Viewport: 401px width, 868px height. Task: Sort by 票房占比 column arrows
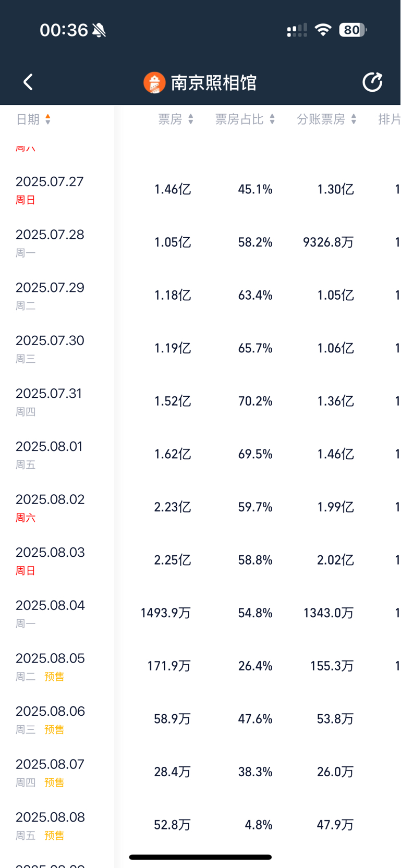(x=272, y=119)
